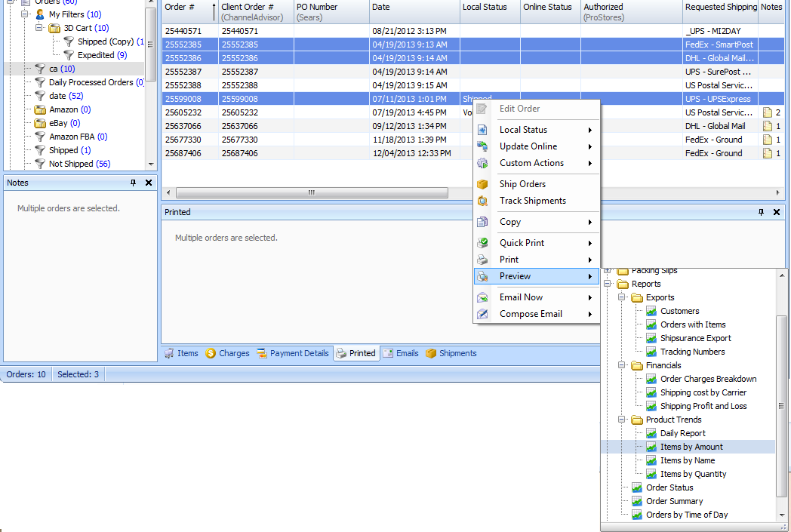Viewport: 791px width, 532px height.
Task: Collapse the 3D Cart folder
Action: tap(39, 28)
